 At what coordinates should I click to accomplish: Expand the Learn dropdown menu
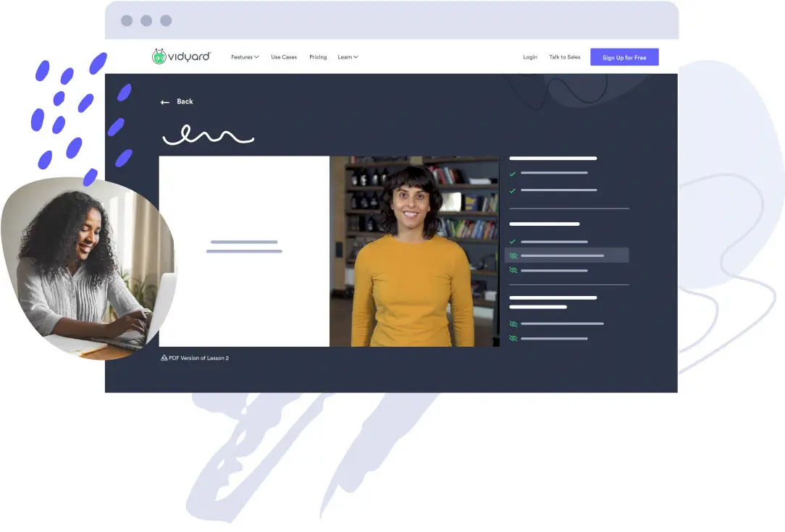(348, 57)
